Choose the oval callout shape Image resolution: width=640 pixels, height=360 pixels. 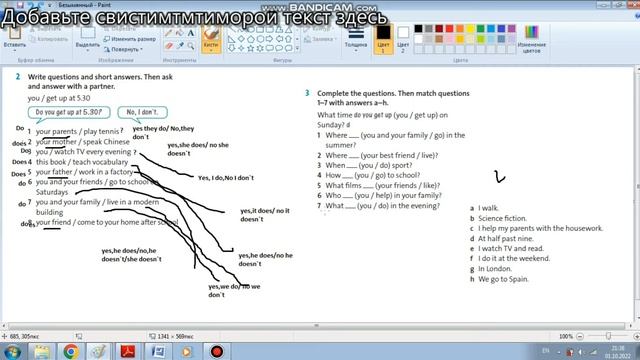click(x=279, y=48)
